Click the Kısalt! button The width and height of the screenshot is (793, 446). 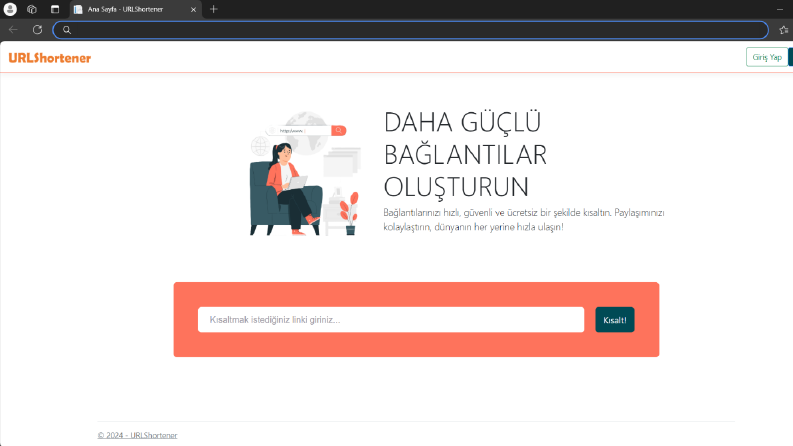coord(614,320)
